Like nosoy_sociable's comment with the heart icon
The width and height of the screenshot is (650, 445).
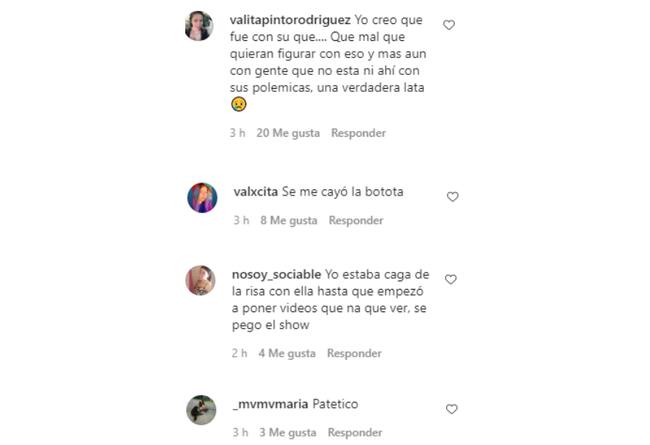[x=451, y=279]
